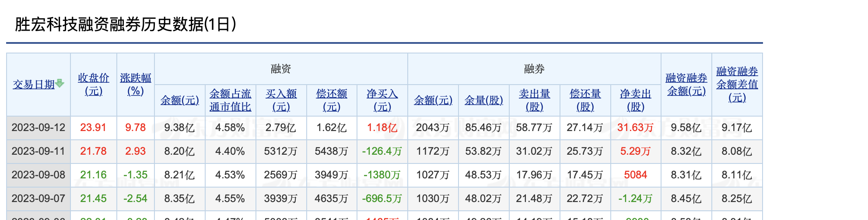
Task: Click sell volume 21.48万
Action: tap(535, 199)
